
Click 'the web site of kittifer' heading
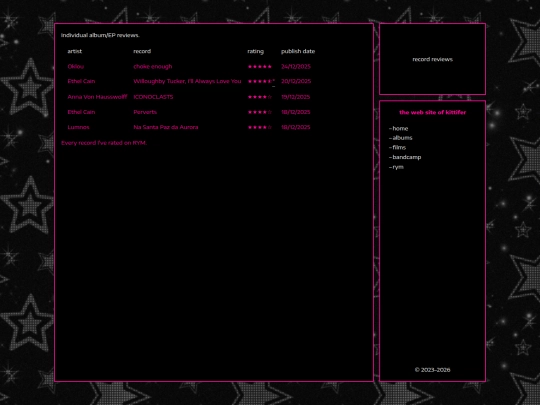click(433, 112)
